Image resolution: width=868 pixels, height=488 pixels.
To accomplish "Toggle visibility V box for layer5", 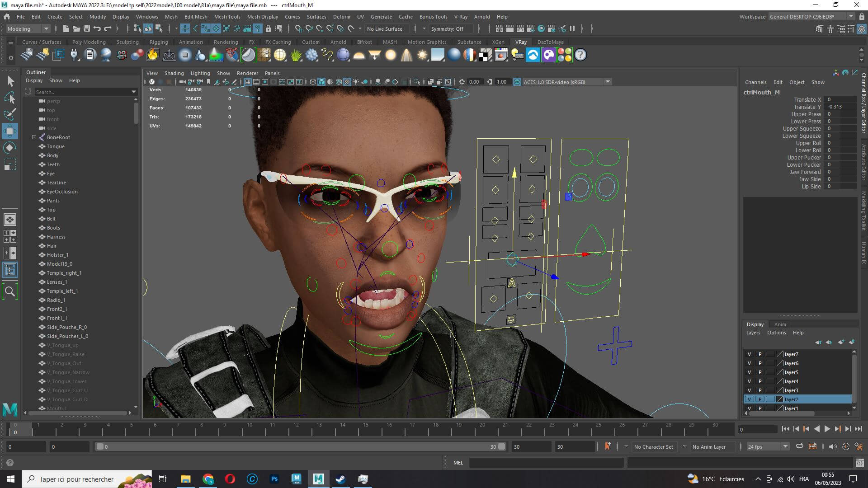I will pyautogui.click(x=749, y=372).
